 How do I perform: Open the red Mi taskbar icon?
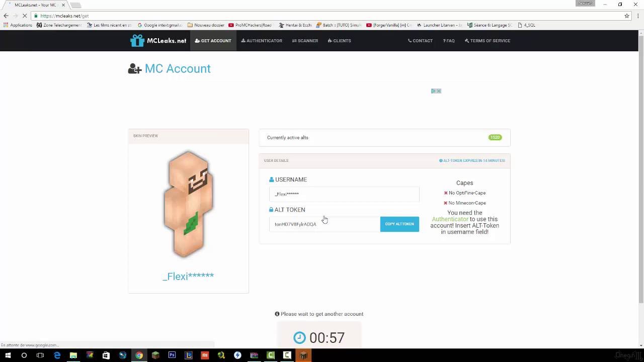(x=205, y=355)
